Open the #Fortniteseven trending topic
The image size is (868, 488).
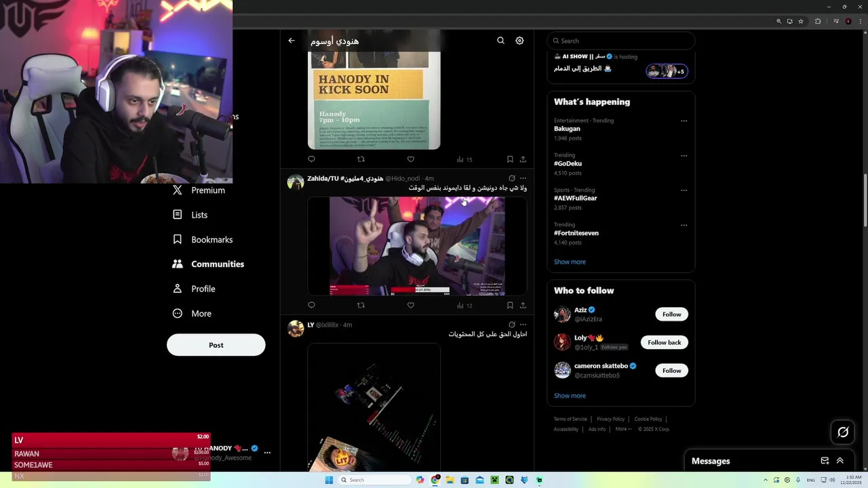click(x=576, y=233)
